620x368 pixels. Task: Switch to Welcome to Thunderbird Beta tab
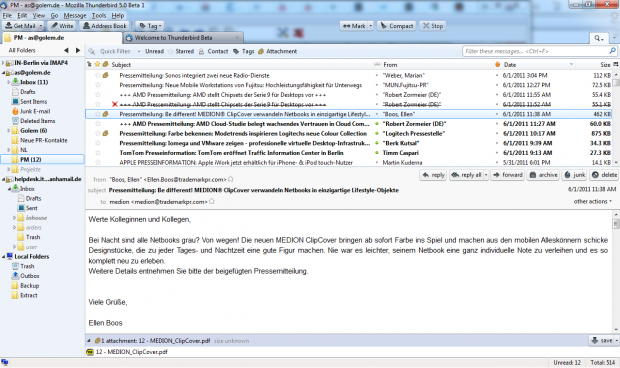[x=174, y=38]
